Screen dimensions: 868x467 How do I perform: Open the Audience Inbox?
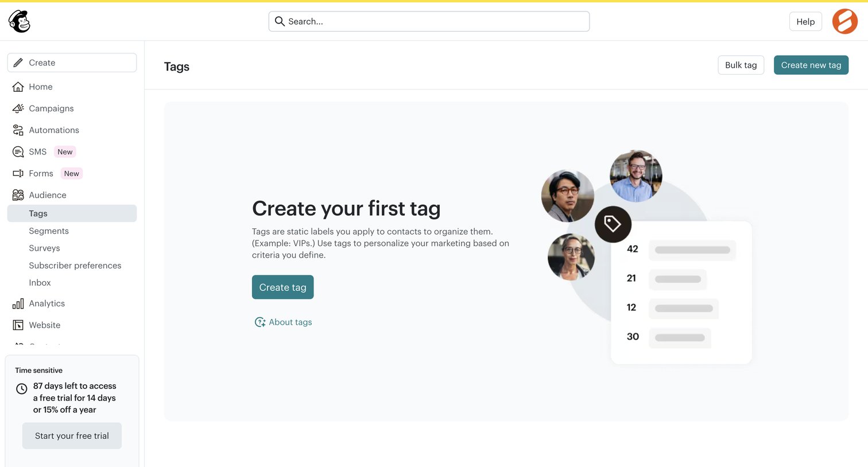coord(40,282)
